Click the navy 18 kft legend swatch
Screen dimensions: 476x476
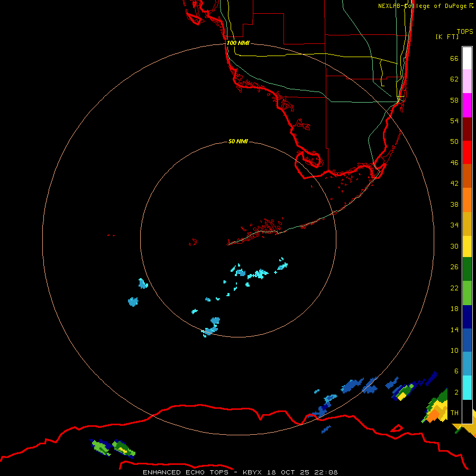467,317
